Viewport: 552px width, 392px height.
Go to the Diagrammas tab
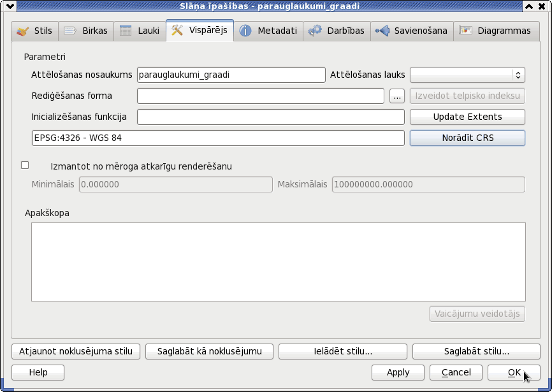click(x=497, y=31)
